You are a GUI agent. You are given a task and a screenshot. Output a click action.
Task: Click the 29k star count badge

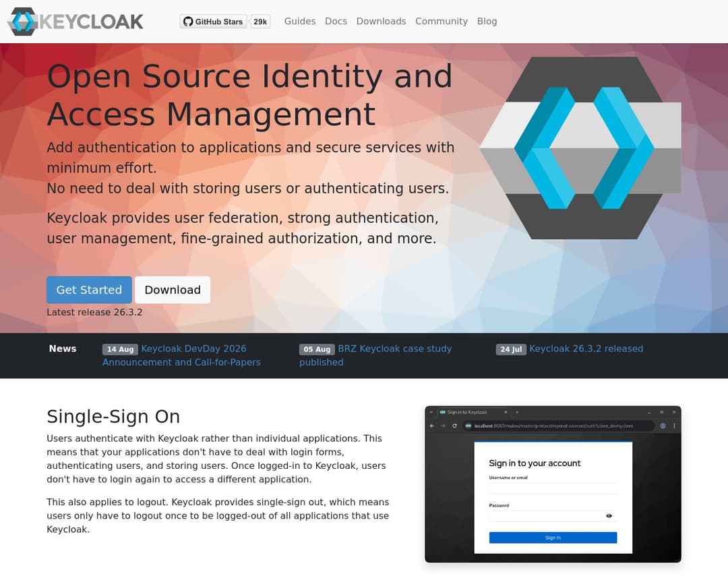260,22
